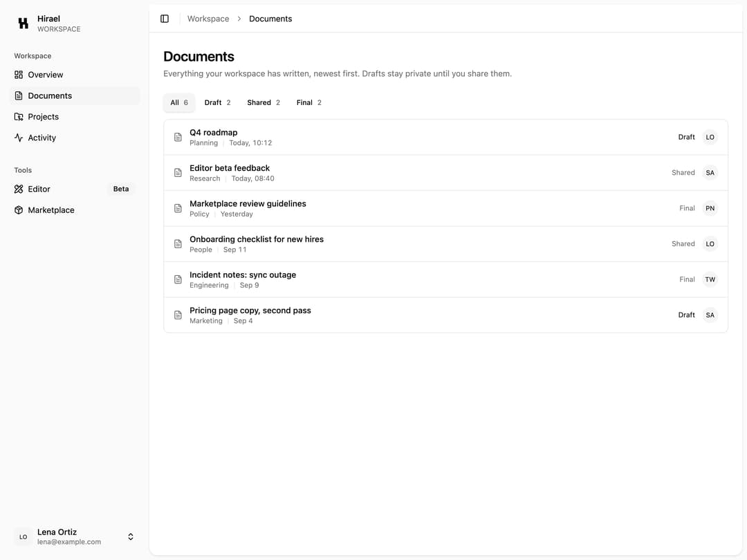This screenshot has width=747, height=560.
Task: Open Incident notes: sync outage
Action: point(445,279)
